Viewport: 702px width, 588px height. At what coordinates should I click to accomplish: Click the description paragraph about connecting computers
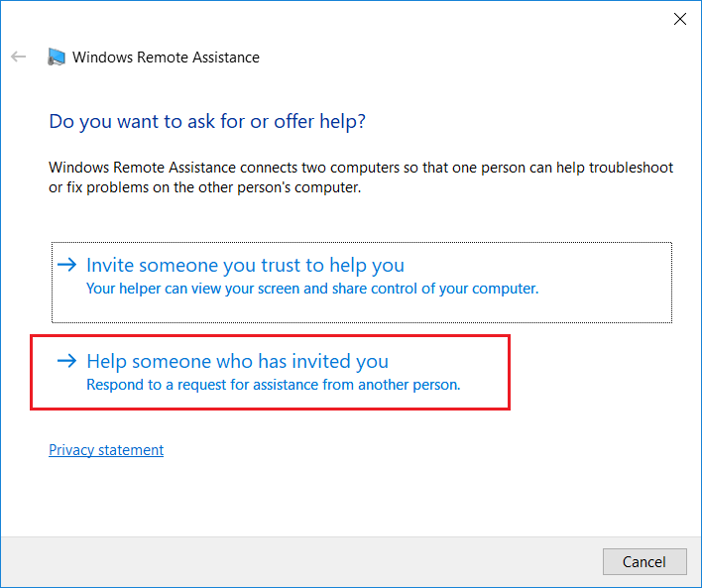click(x=361, y=177)
